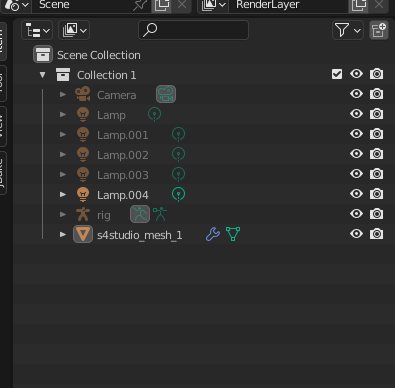
Task: Select the Collection 1 label
Action: click(x=107, y=75)
